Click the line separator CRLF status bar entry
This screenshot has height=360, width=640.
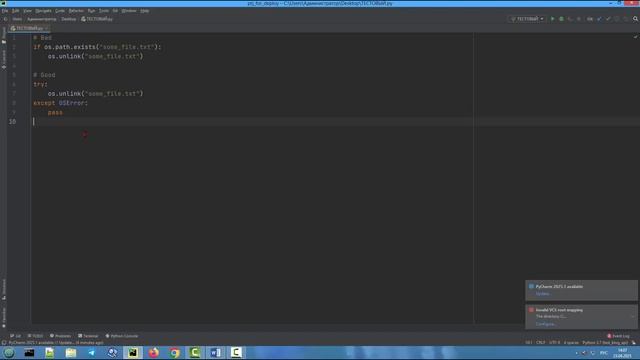[540, 342]
